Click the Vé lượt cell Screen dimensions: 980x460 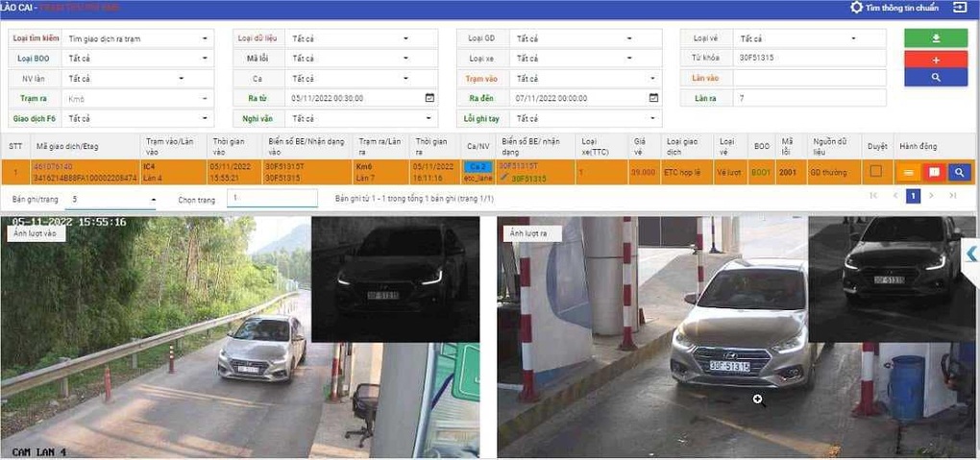click(728, 172)
